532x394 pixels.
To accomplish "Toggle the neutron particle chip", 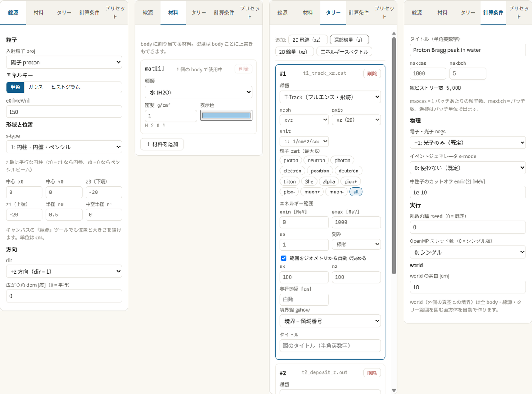I will click(316, 160).
